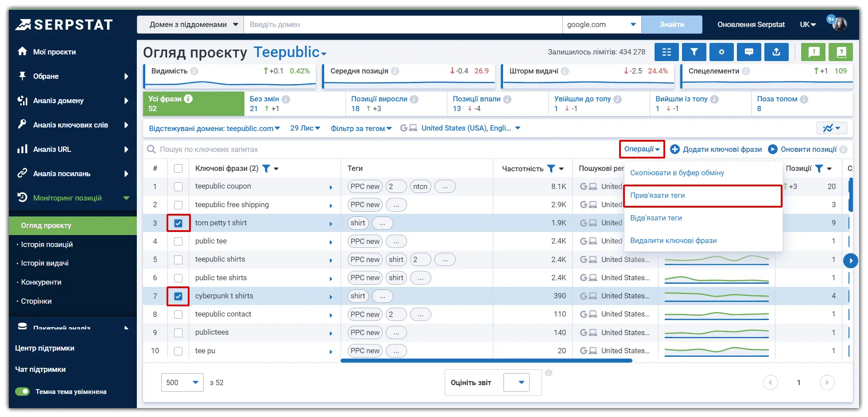Click the domain input field
Viewport: 868px width, 417px height.
(x=403, y=24)
